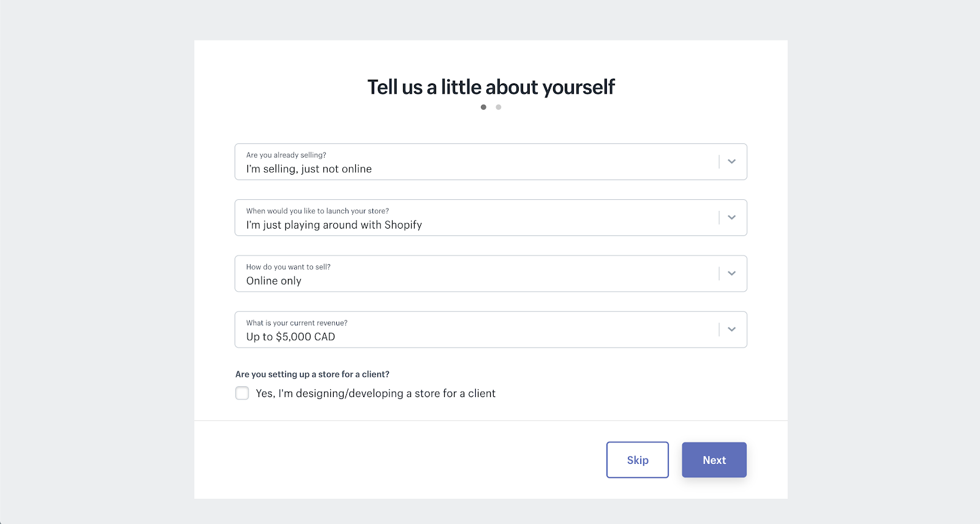Select the second pagination dot
This screenshot has height=524, width=980.
click(x=499, y=107)
